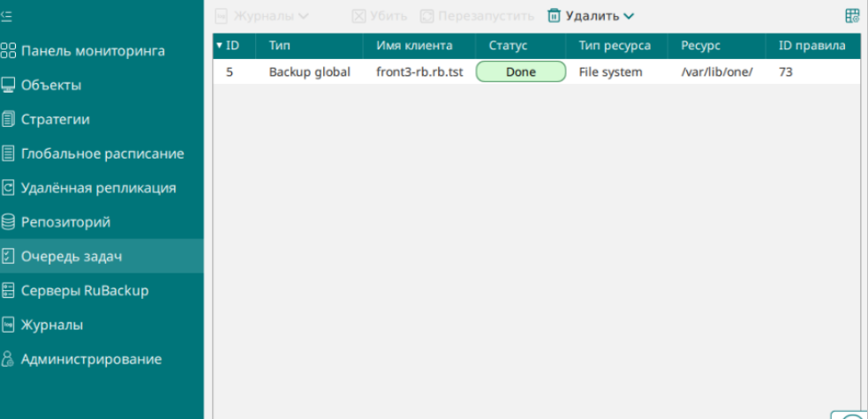Open Удалённая репликация section
The height and width of the screenshot is (419, 868).
99,188
